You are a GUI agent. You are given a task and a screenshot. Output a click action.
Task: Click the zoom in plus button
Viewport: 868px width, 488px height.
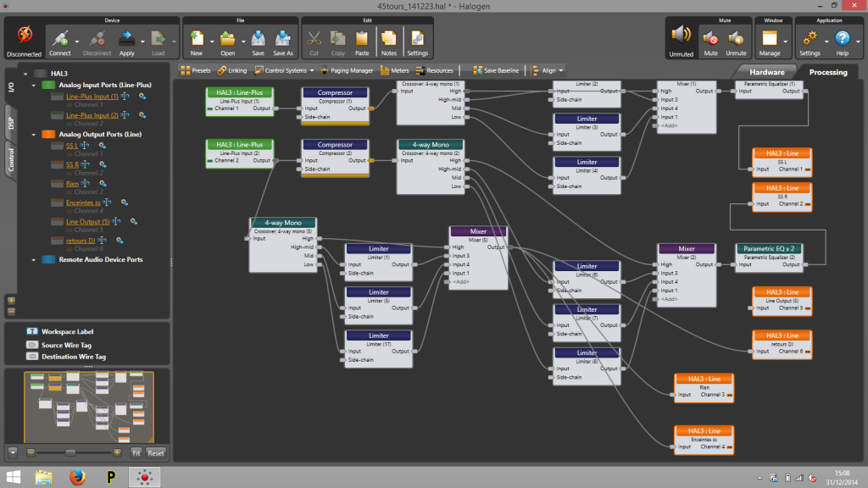pyautogui.click(x=117, y=452)
